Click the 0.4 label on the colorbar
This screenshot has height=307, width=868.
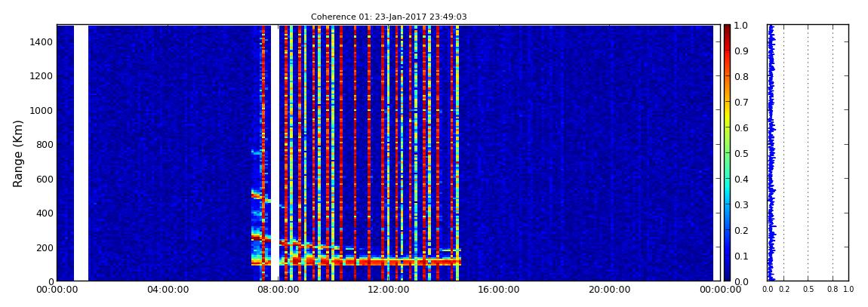740,180
